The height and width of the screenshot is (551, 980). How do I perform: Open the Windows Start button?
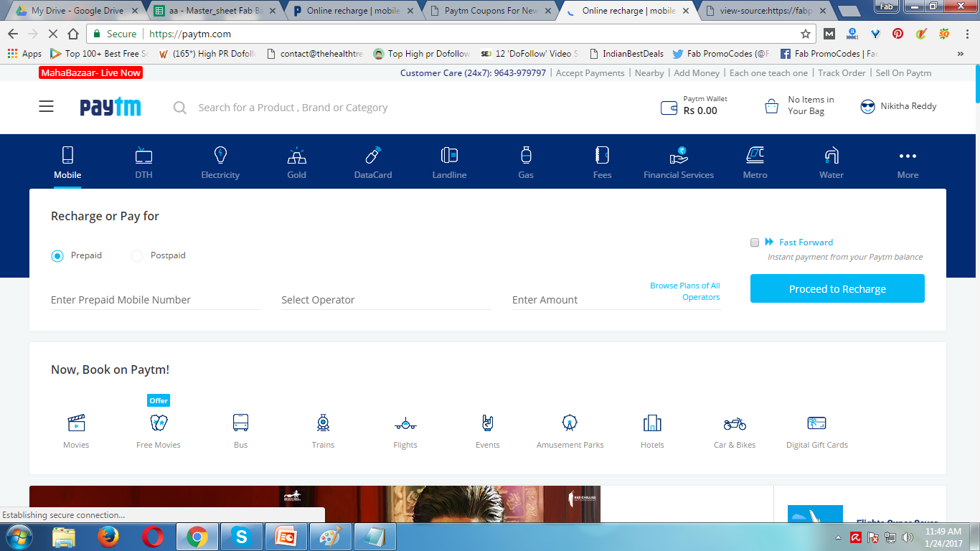click(19, 537)
